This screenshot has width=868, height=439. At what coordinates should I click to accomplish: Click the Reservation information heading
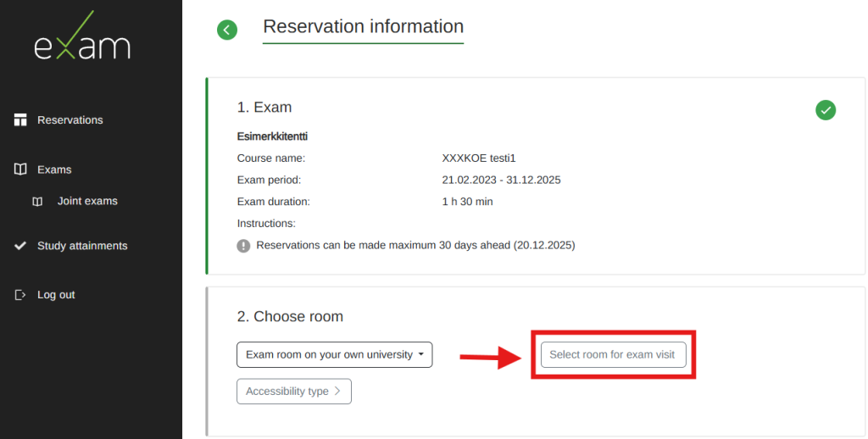coord(363,27)
